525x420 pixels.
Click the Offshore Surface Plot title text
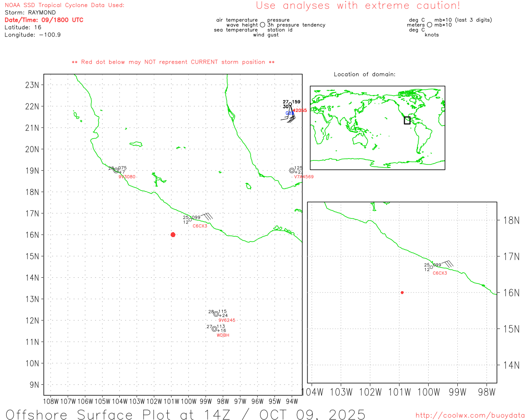(x=185, y=414)
